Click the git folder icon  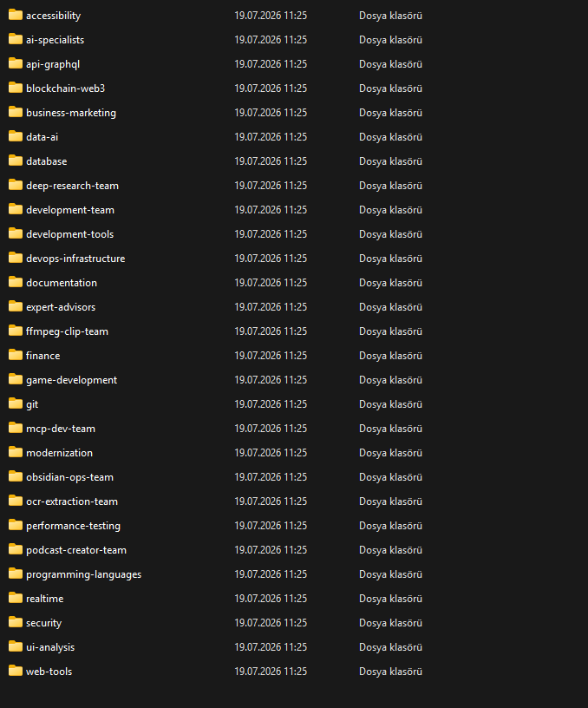point(16,403)
